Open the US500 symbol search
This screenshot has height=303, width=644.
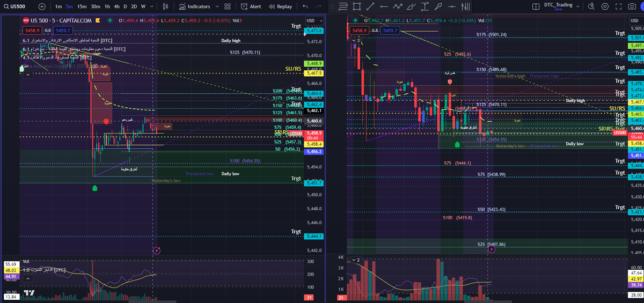(14, 6)
